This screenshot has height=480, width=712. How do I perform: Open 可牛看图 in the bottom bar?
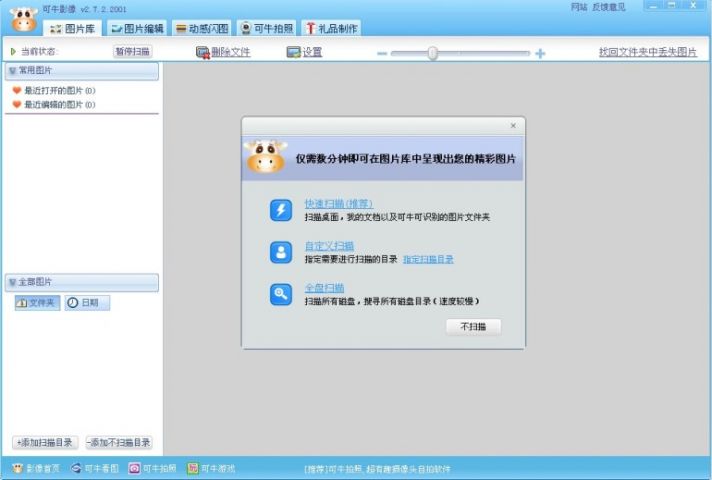95,468
